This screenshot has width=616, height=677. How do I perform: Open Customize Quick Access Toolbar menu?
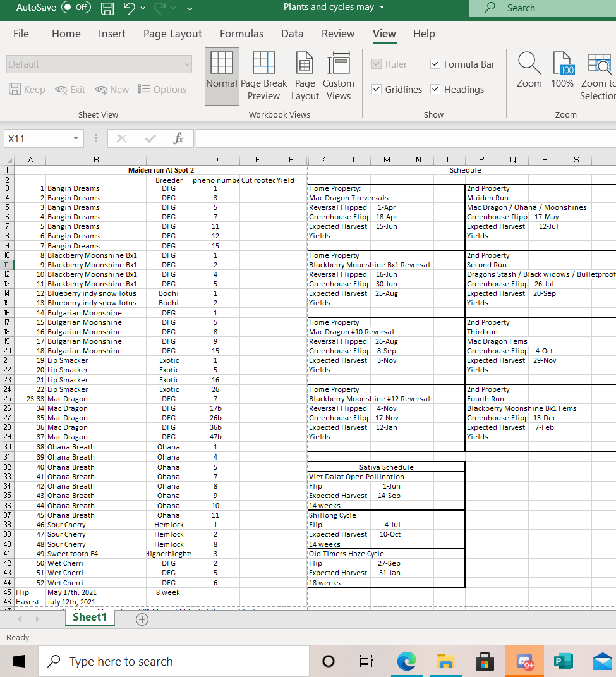tap(190, 8)
